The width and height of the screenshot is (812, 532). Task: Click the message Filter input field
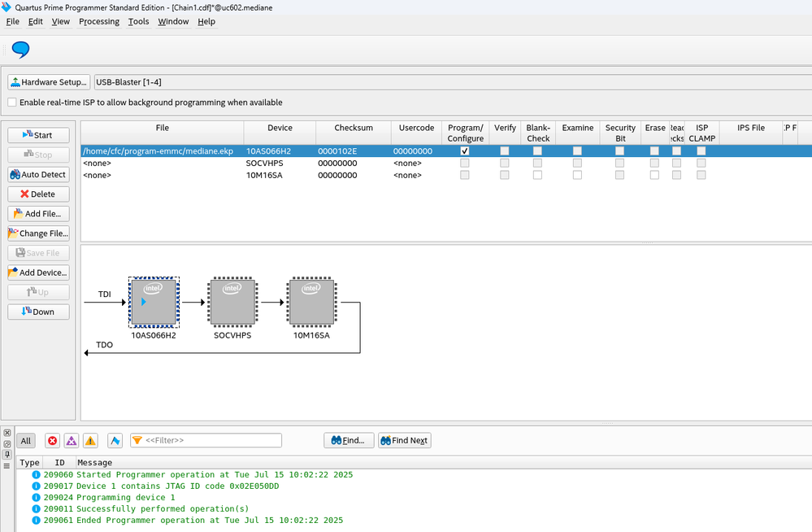tap(211, 441)
